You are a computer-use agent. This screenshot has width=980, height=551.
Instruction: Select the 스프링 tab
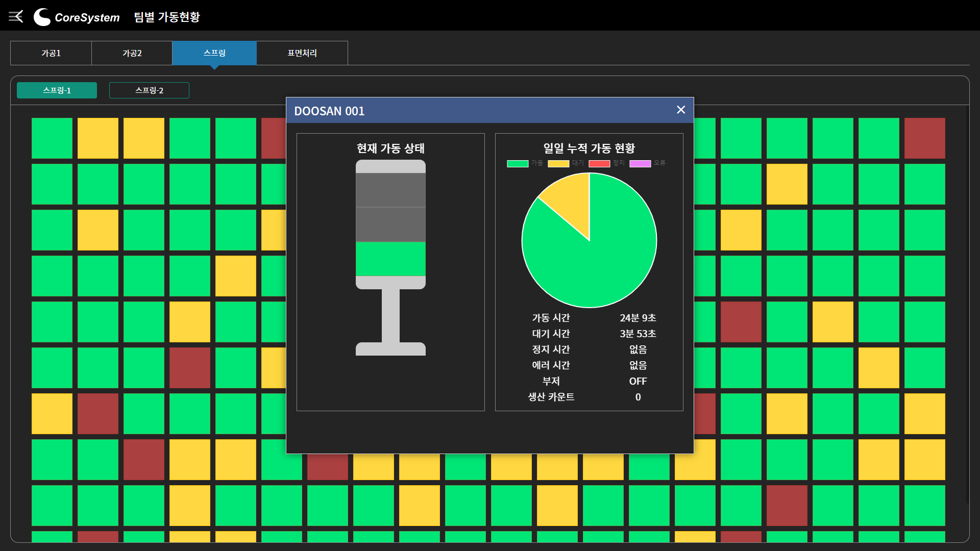[x=214, y=53]
